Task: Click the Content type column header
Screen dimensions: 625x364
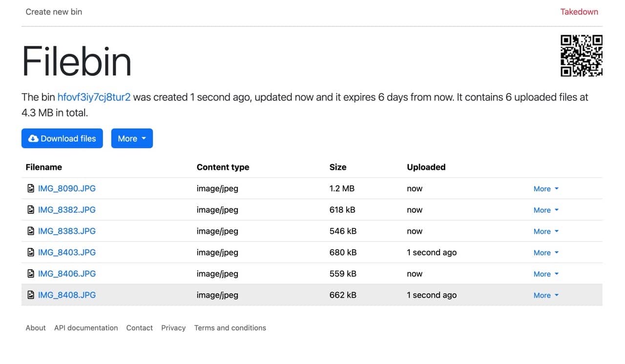Action: pyautogui.click(x=223, y=167)
